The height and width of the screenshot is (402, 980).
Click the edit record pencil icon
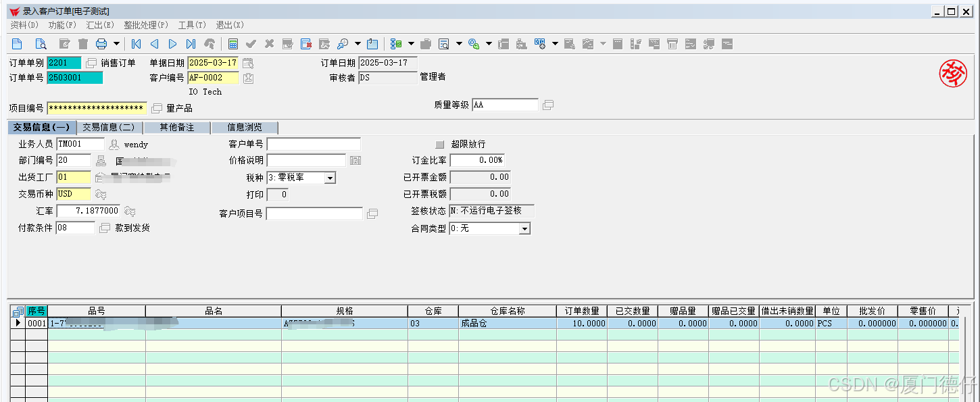coord(65,44)
